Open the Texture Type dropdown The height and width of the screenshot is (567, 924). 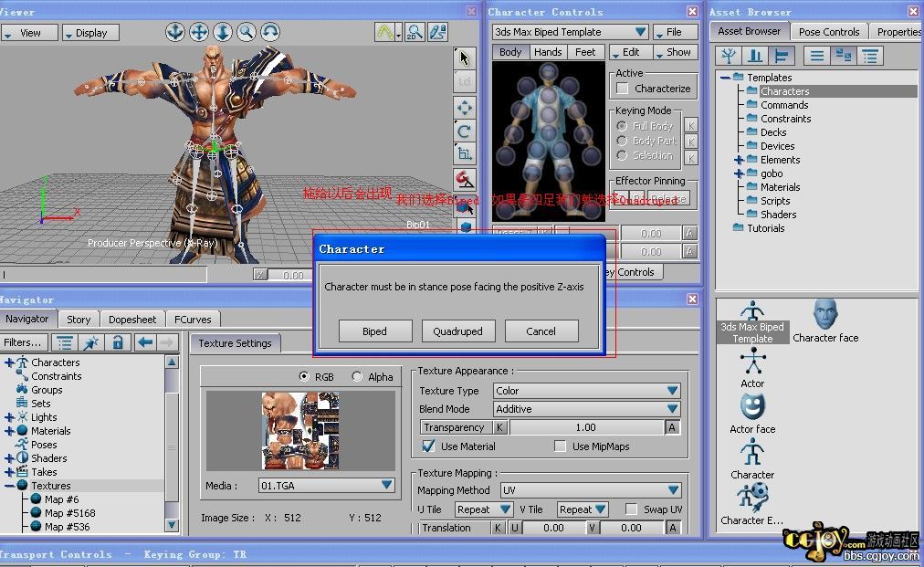click(x=587, y=391)
